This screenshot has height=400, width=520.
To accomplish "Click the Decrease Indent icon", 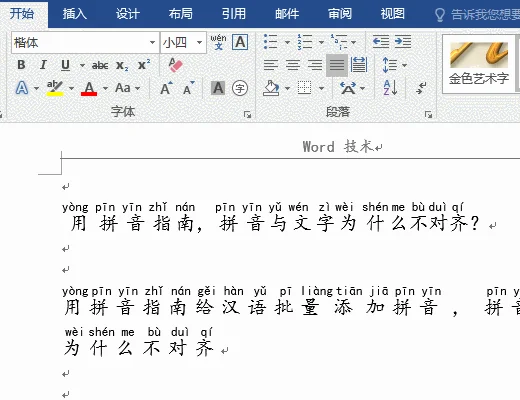I will 381,42.
